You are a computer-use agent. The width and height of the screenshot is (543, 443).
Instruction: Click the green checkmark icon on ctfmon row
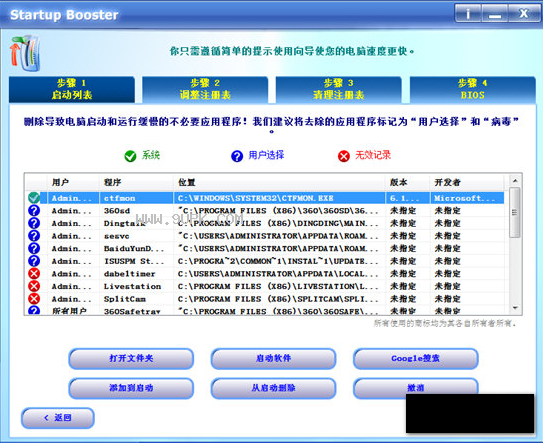(34, 198)
